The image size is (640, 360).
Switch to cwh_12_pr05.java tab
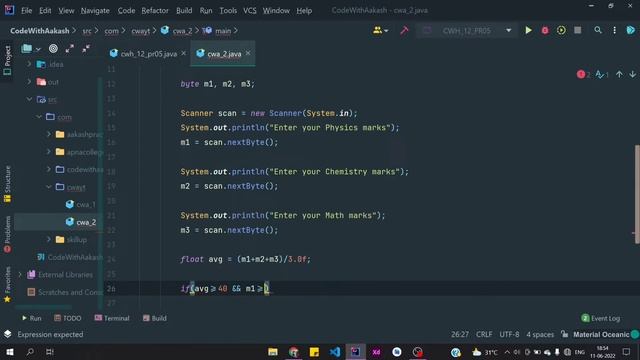(x=148, y=53)
